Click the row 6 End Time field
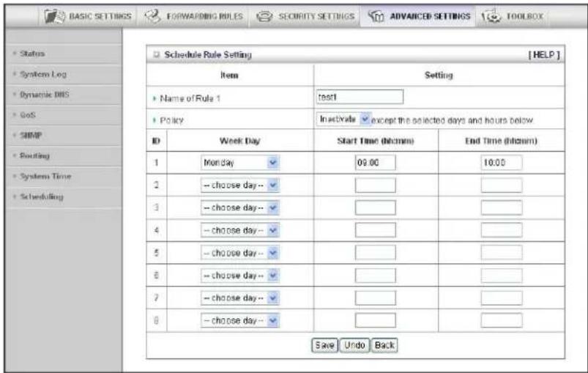The image size is (588, 373). 502,276
